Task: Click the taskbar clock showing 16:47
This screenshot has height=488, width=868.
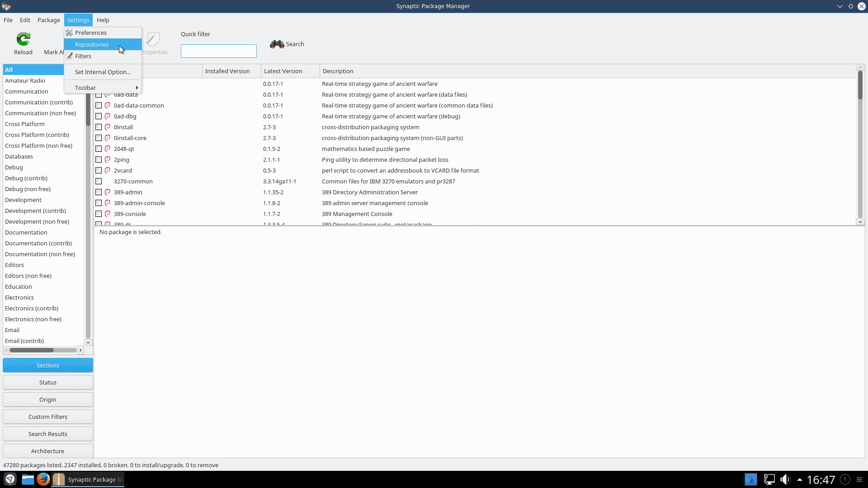Action: (821, 479)
